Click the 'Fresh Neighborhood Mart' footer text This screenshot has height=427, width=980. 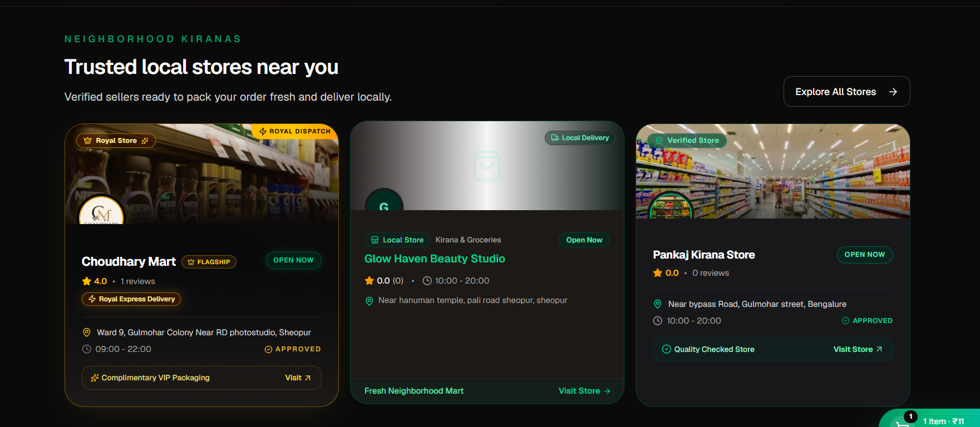click(x=414, y=391)
